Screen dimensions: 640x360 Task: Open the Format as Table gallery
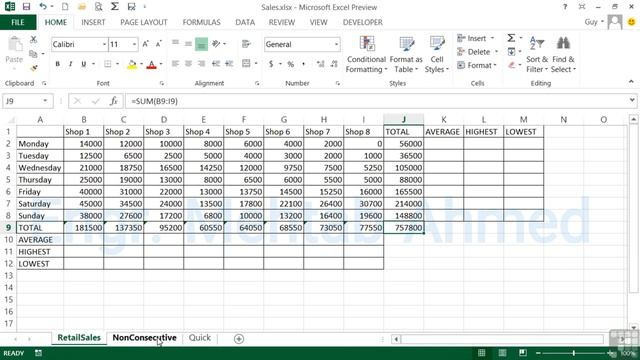(x=406, y=54)
